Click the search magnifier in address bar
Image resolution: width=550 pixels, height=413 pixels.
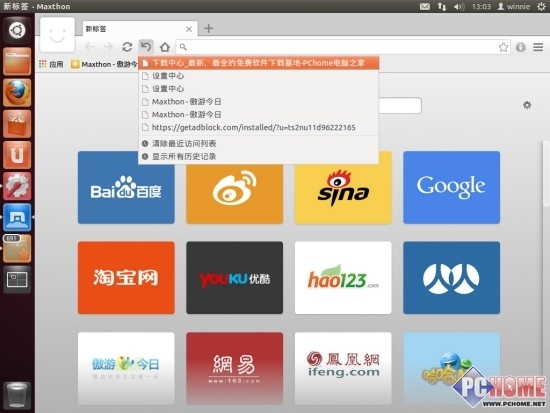(183, 47)
